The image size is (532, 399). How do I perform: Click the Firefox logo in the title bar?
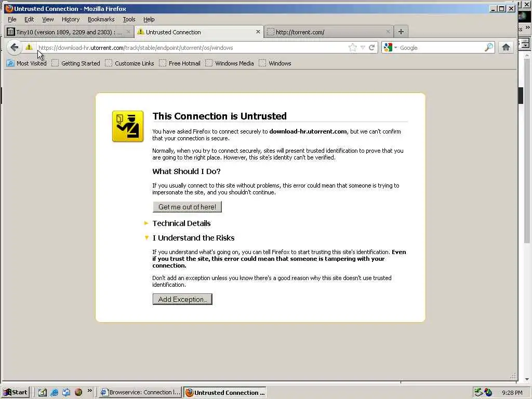pos(9,8)
